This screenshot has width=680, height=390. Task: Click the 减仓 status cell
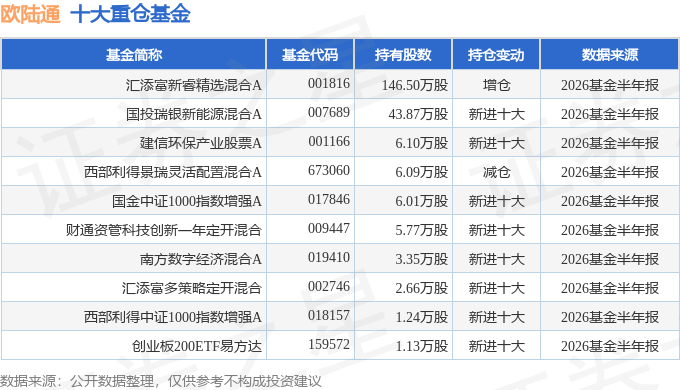pyautogui.click(x=497, y=172)
